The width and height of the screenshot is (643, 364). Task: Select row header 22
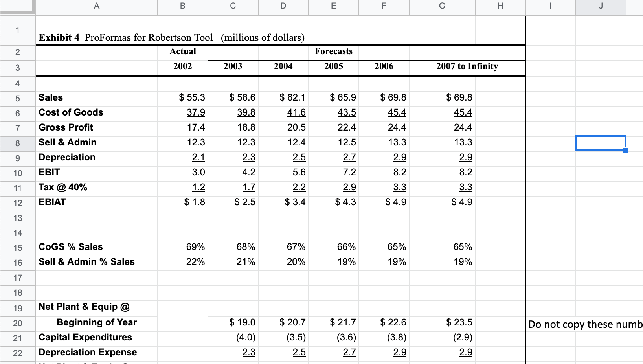pyautogui.click(x=17, y=353)
